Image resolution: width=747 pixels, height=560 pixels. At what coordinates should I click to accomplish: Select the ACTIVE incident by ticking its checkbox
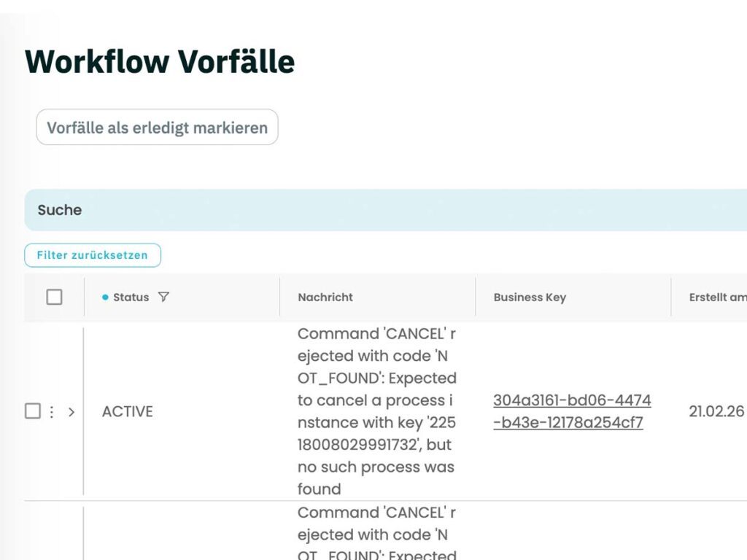click(32, 411)
